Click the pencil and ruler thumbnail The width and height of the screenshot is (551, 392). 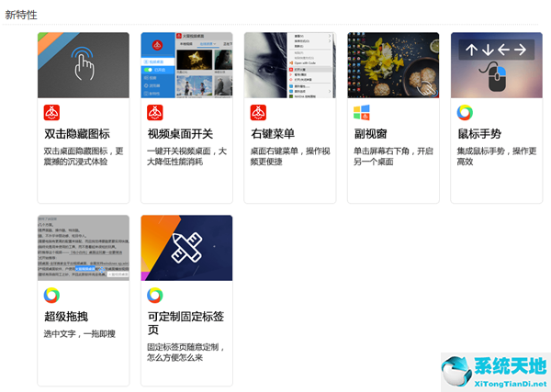click(186, 248)
